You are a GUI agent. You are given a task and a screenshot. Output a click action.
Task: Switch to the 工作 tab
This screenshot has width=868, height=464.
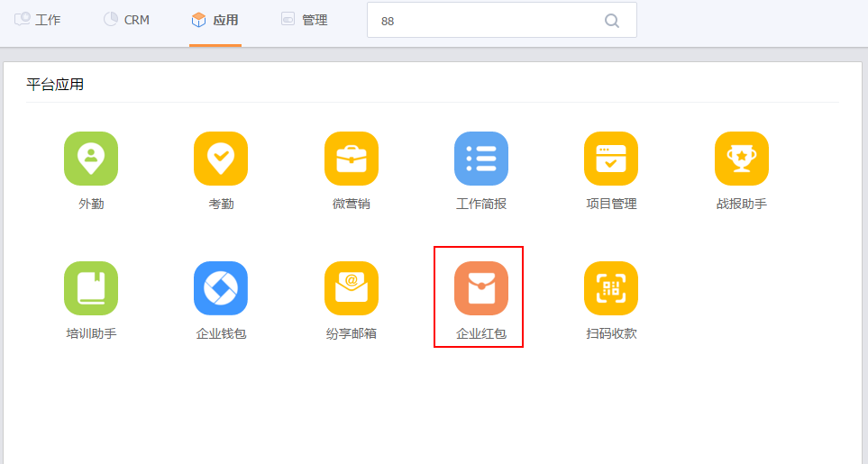38,20
